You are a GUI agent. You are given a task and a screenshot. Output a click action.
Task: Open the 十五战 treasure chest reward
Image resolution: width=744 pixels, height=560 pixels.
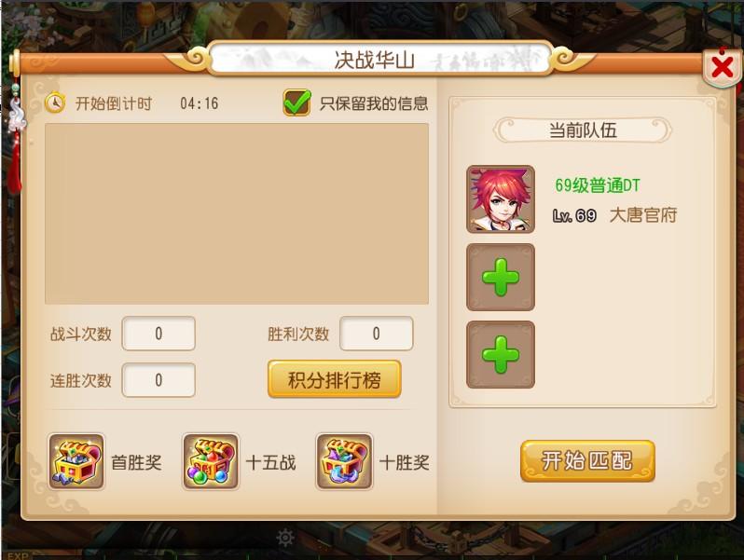(211, 461)
